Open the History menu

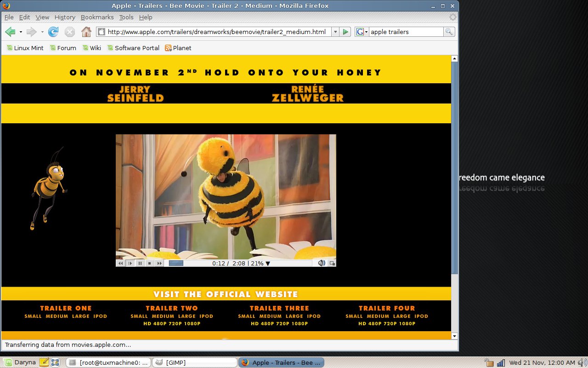pyautogui.click(x=65, y=17)
